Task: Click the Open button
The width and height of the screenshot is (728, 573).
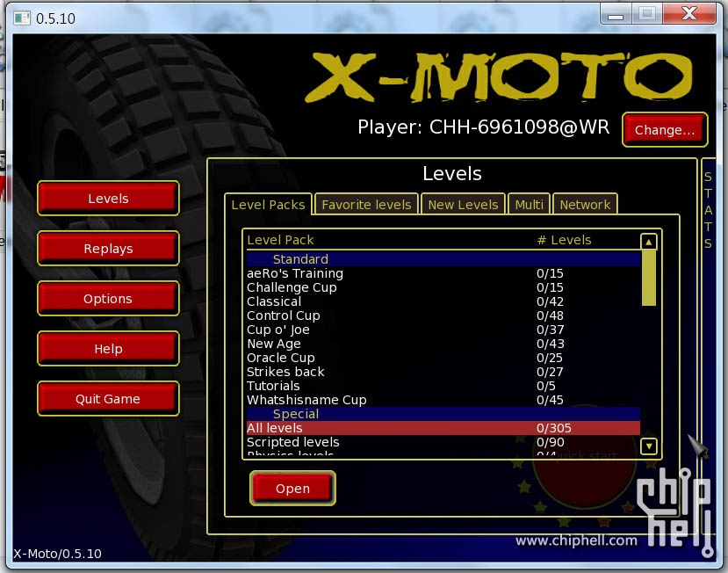Action: click(x=292, y=489)
